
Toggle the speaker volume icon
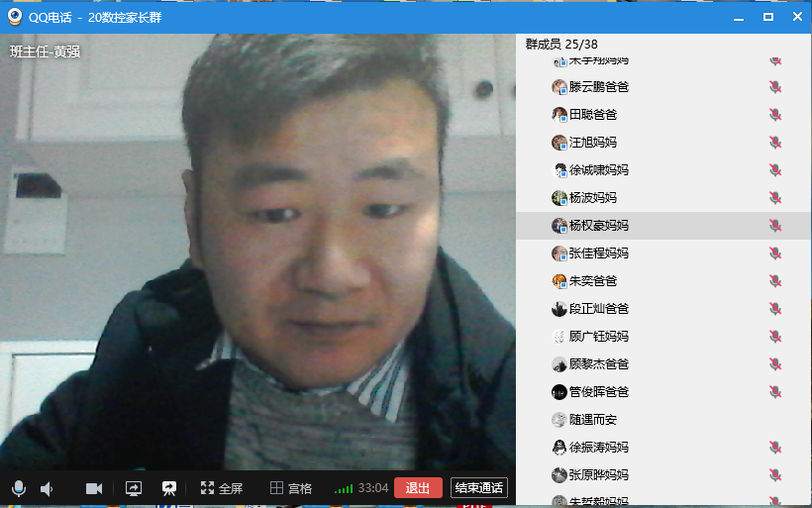pos(47,489)
